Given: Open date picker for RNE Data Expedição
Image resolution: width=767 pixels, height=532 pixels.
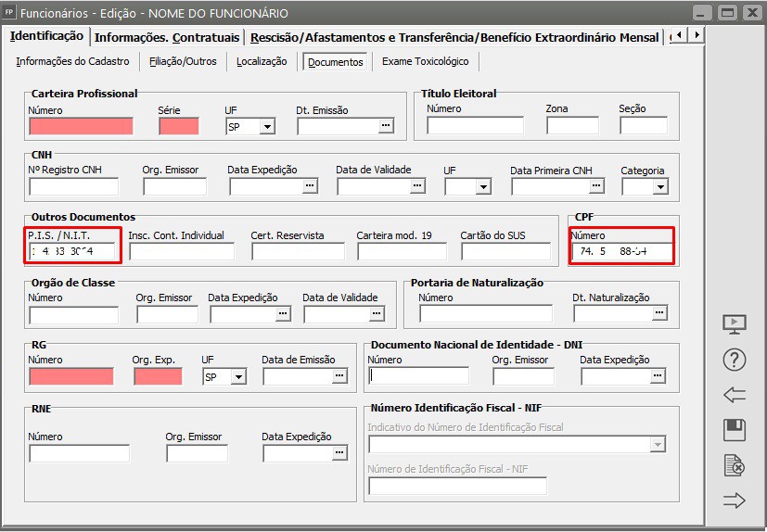Looking at the screenshot, I should [x=340, y=453].
